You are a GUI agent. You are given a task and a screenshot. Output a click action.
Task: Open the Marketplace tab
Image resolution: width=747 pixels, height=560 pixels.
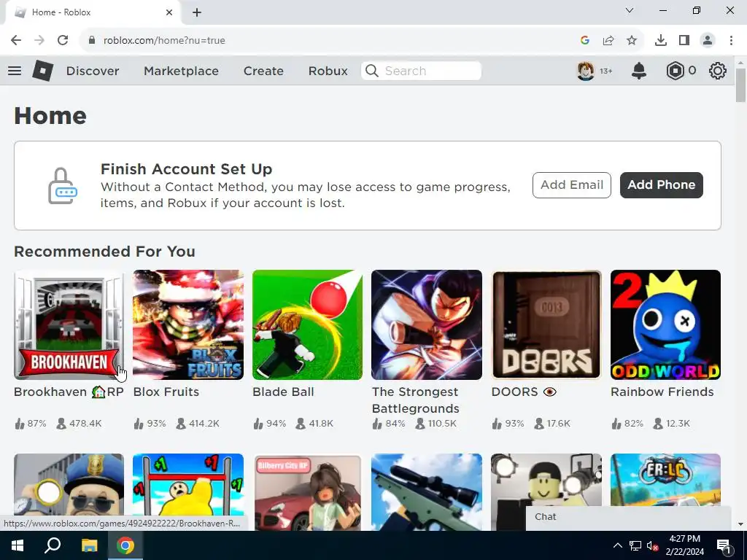[x=181, y=71]
